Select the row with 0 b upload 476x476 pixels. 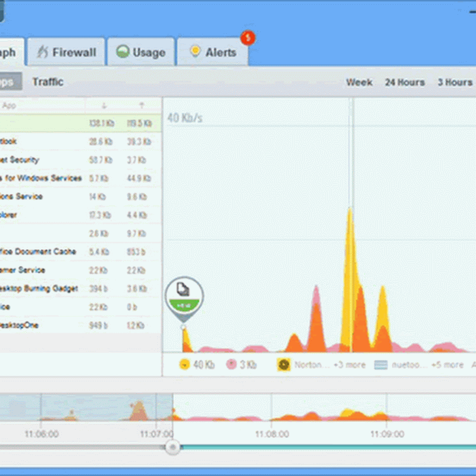click(80, 307)
